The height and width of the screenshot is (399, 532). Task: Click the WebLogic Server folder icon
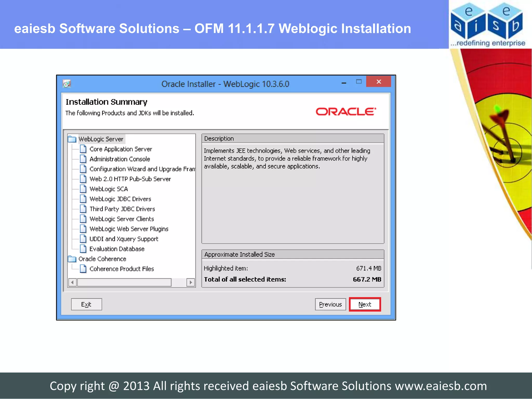(x=72, y=139)
